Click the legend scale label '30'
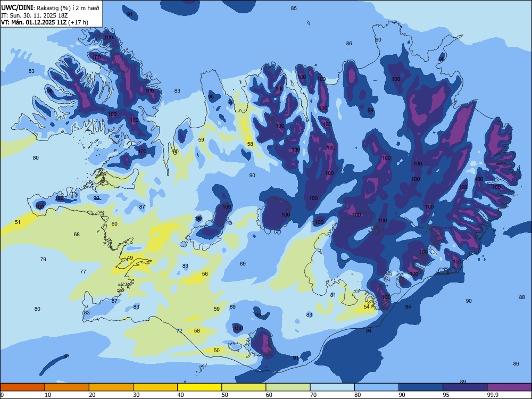The height and width of the screenshot is (399, 532). click(136, 395)
